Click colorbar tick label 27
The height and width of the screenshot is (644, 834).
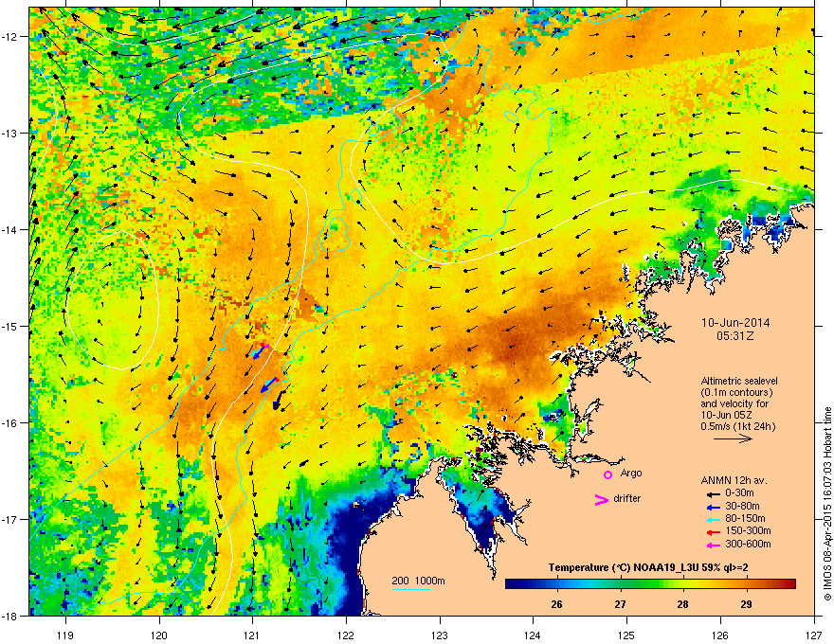click(x=620, y=604)
